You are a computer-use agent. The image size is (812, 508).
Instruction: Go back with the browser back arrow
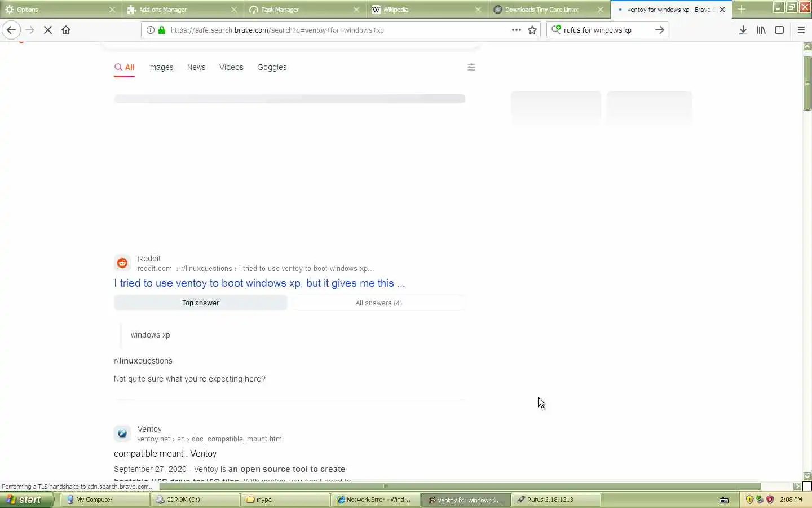(x=11, y=30)
